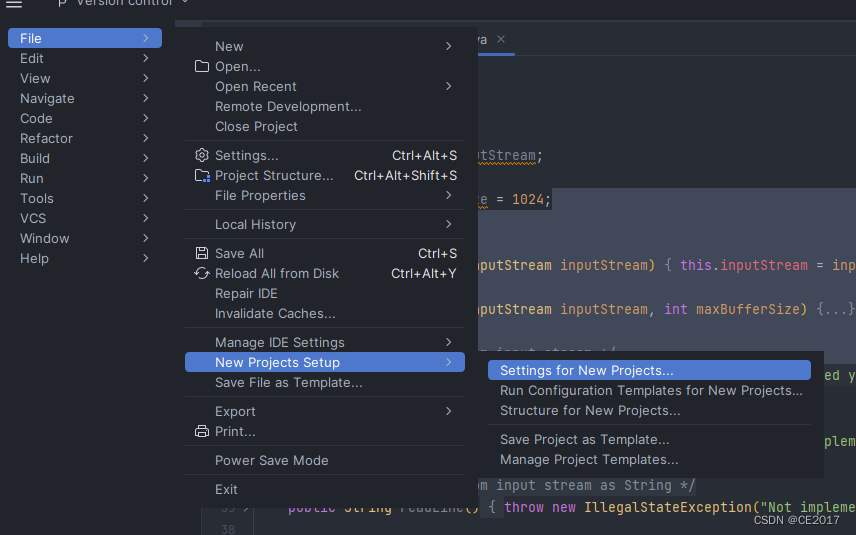Open the Edit menu

[x=32, y=58]
